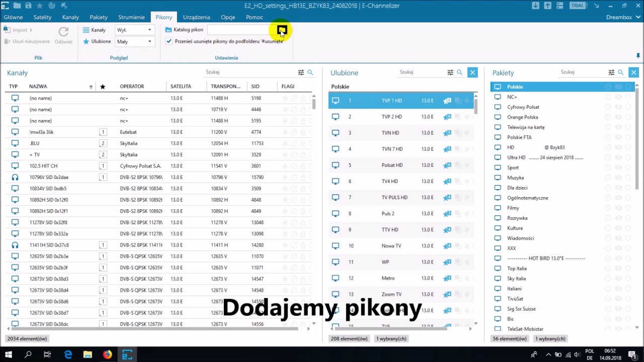This screenshot has width=644, height=362.
Task: Click search magnifier in Kanały panel
Action: [x=310, y=72]
